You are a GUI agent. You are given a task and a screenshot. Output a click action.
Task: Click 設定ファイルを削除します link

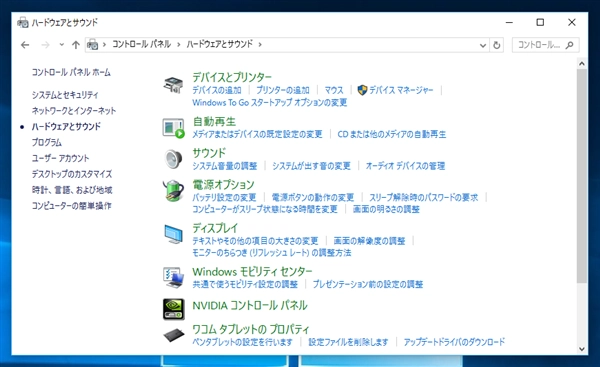tap(348, 342)
